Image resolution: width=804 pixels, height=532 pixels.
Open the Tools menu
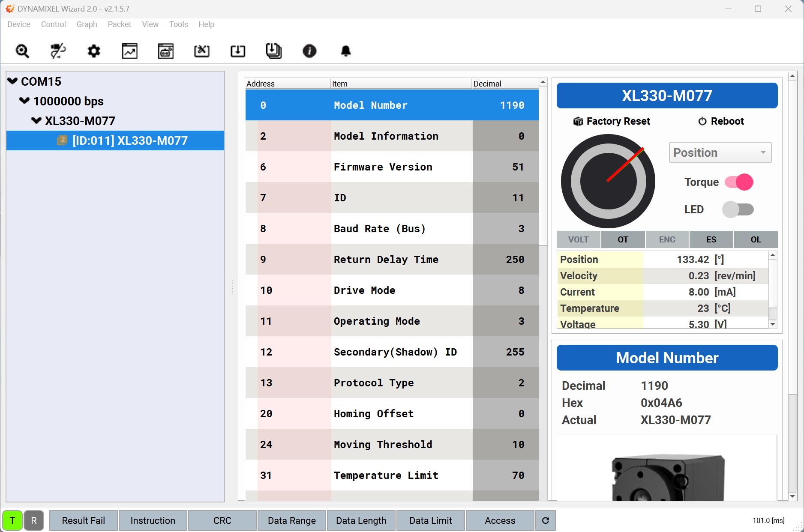click(179, 24)
